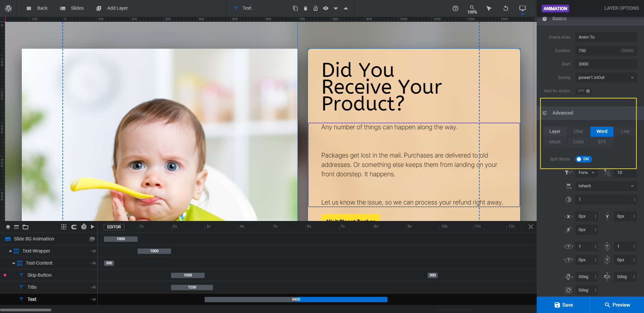Open the desktop device preview icon
Viewport: 644px width, 313px height.
tap(522, 8)
